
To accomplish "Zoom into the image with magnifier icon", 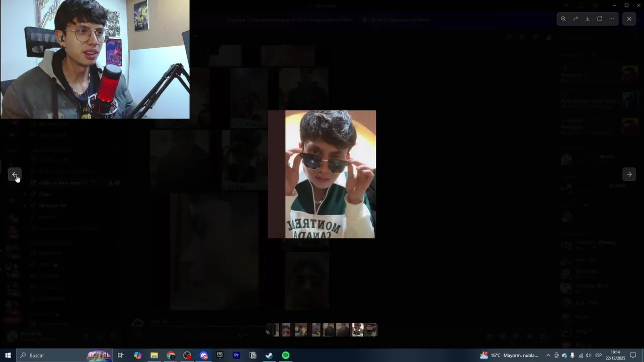I will point(563,19).
